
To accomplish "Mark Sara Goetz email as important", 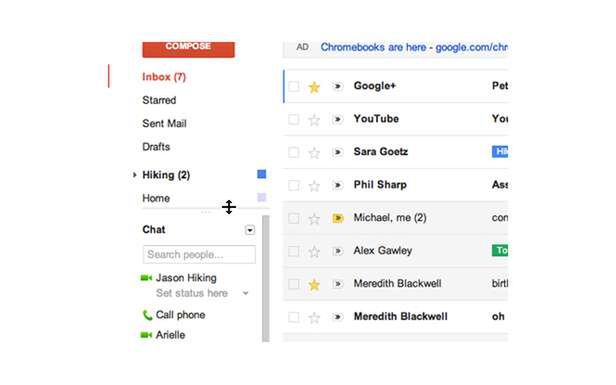I will (x=338, y=152).
